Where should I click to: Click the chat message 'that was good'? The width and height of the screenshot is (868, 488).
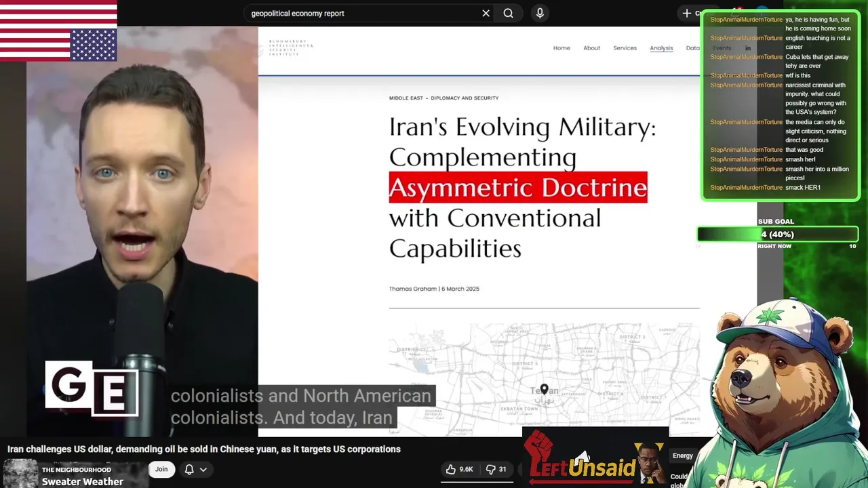point(804,150)
